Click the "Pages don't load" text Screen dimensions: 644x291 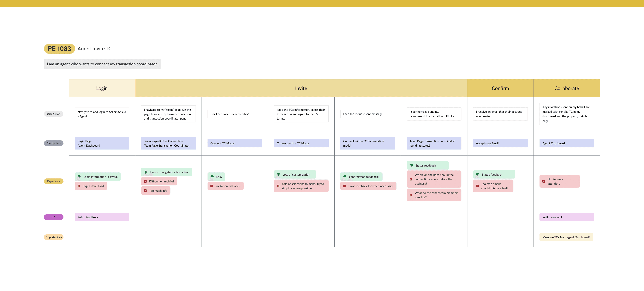pyautogui.click(x=93, y=186)
